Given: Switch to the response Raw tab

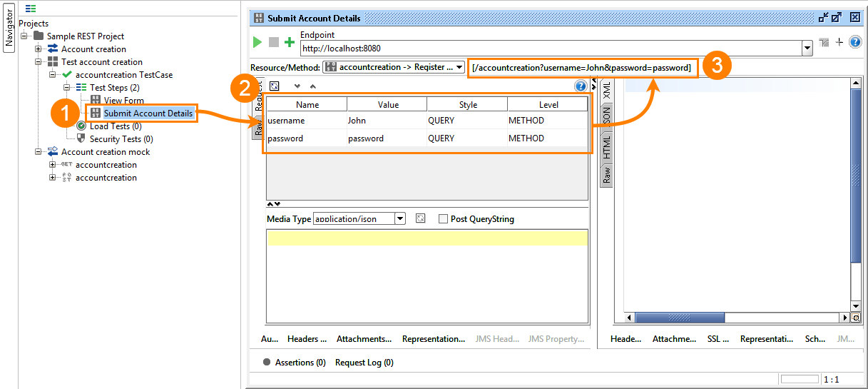Looking at the screenshot, I should 607,176.
